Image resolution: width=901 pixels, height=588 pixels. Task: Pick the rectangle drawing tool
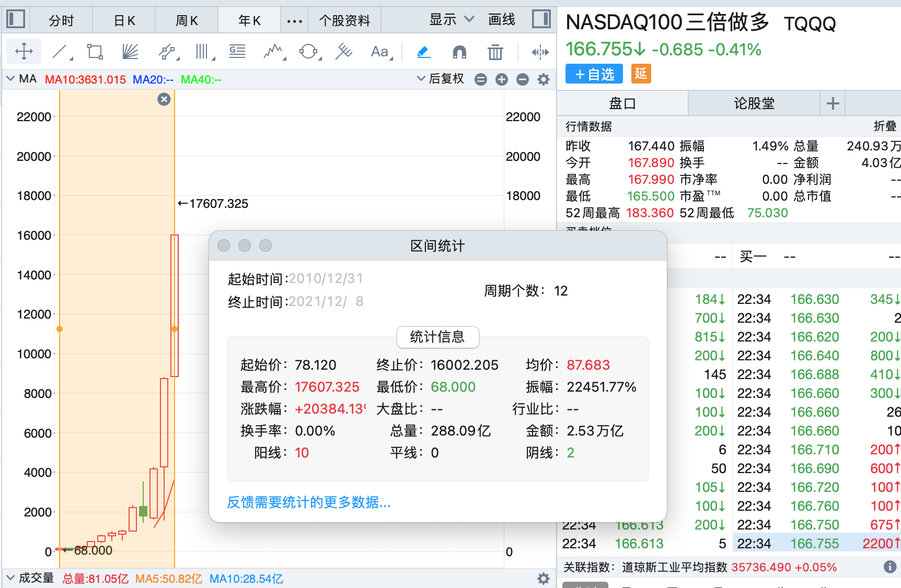95,52
